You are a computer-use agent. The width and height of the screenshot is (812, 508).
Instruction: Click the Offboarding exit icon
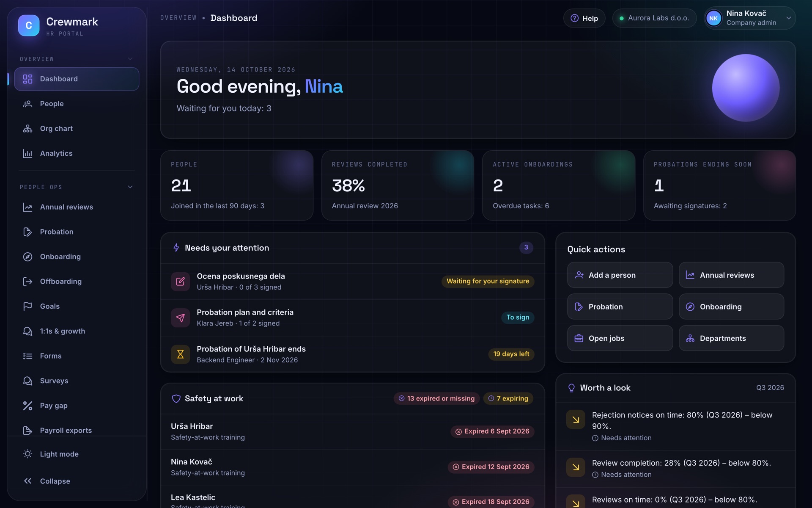point(27,282)
